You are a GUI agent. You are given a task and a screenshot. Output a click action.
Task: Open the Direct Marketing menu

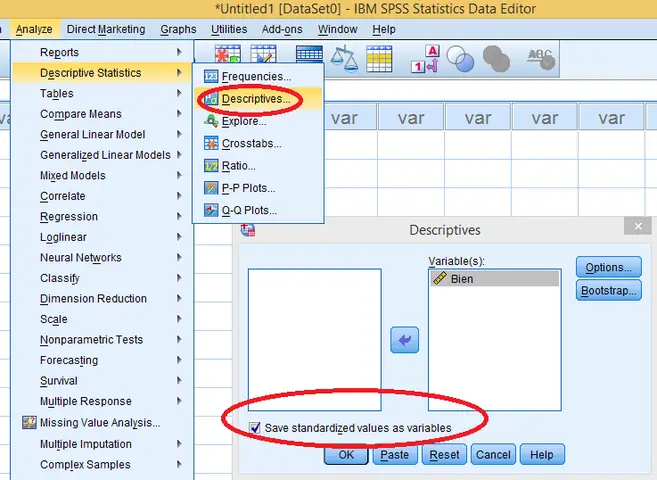coord(106,29)
